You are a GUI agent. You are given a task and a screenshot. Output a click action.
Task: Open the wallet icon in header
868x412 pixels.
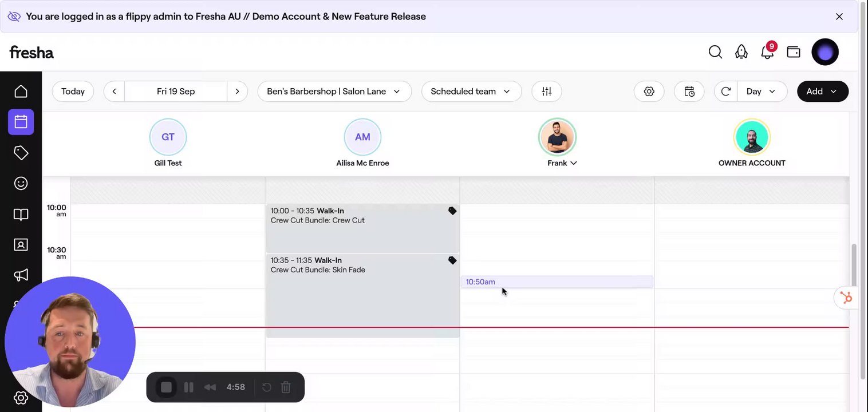pos(794,52)
